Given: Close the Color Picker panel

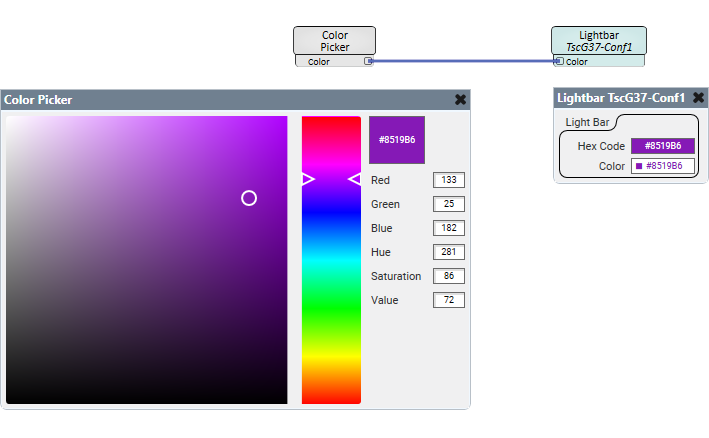Looking at the screenshot, I should click(460, 100).
